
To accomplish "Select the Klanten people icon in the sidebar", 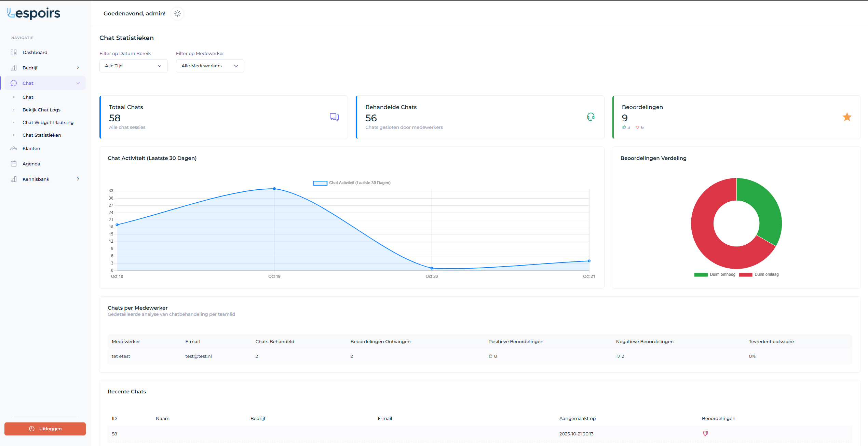I will (x=14, y=148).
